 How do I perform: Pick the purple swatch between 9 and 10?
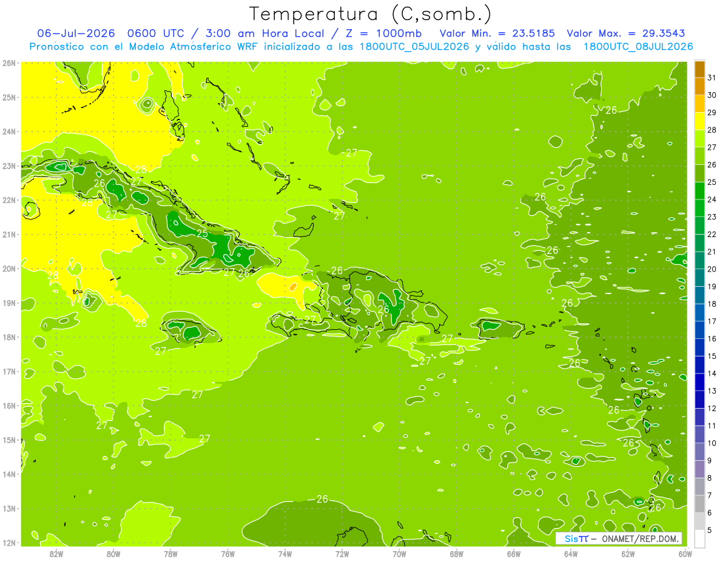coord(699,452)
